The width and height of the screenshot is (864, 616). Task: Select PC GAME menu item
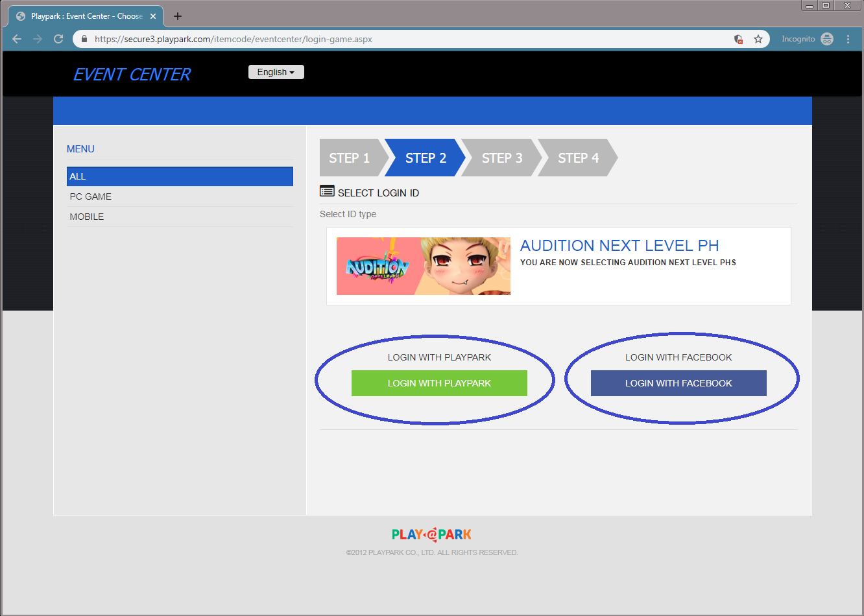tap(91, 196)
